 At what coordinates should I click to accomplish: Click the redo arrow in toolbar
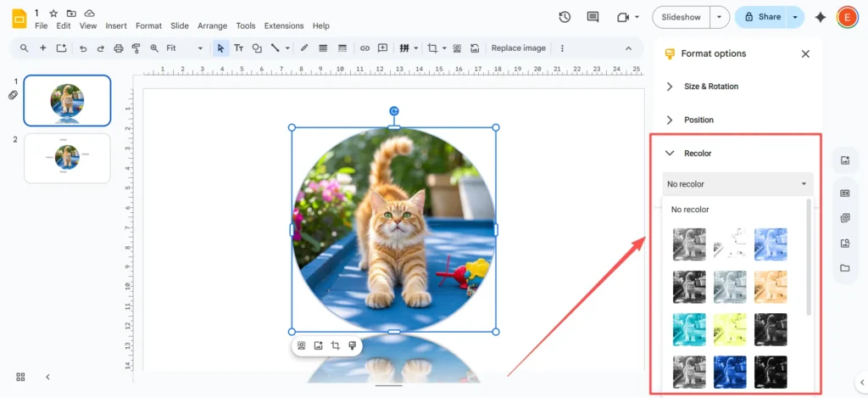tap(100, 48)
